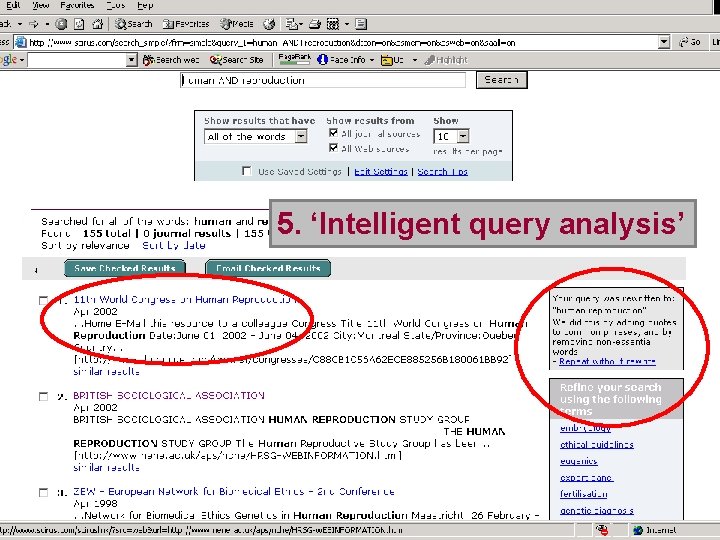Click the Go button beside address bar

coord(690,42)
